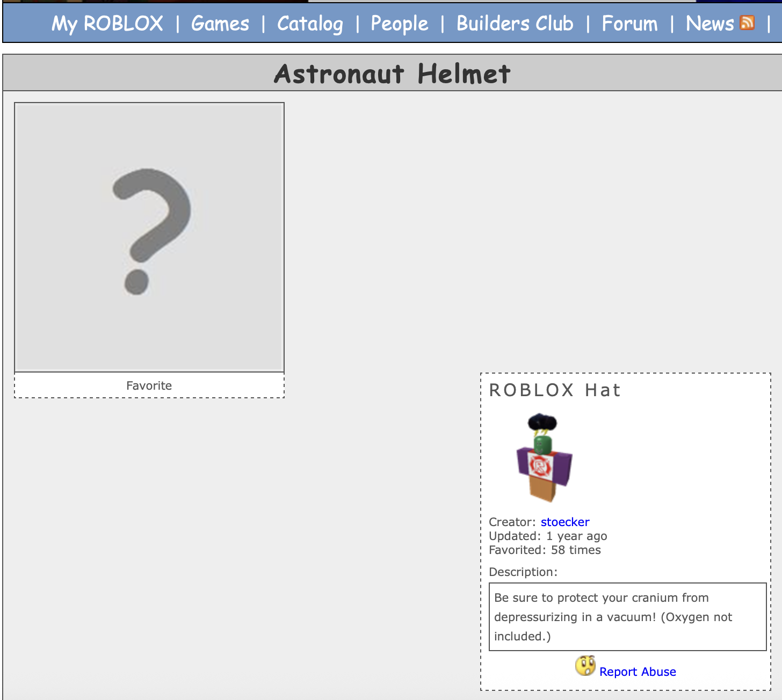Visit the Forum section

629,24
